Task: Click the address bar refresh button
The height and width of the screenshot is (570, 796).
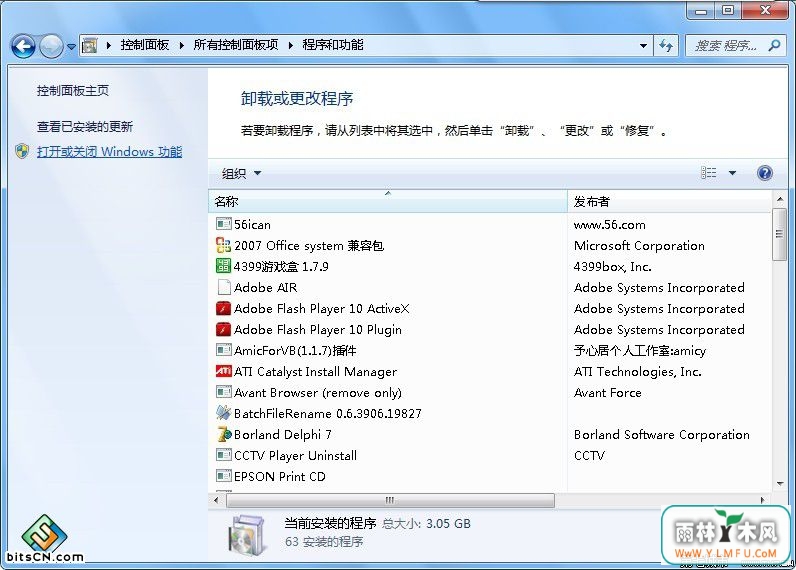Action: (666, 46)
